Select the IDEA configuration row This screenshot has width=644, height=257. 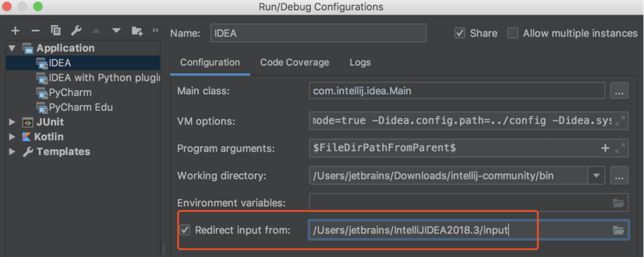click(83, 63)
